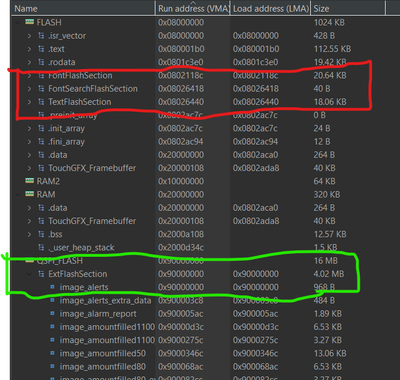This screenshot has width=400, height=380.
Task: Click the FLASH memory region icon
Action: tap(29, 22)
